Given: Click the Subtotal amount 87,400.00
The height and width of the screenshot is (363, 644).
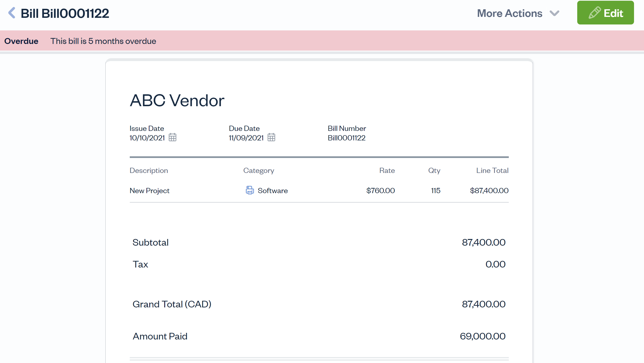Looking at the screenshot, I should click(484, 243).
